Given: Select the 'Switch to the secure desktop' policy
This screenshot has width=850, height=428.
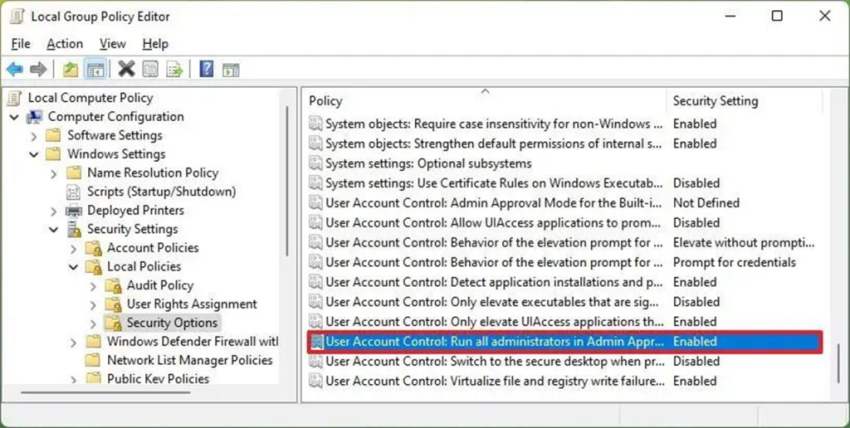Looking at the screenshot, I should (x=494, y=361).
